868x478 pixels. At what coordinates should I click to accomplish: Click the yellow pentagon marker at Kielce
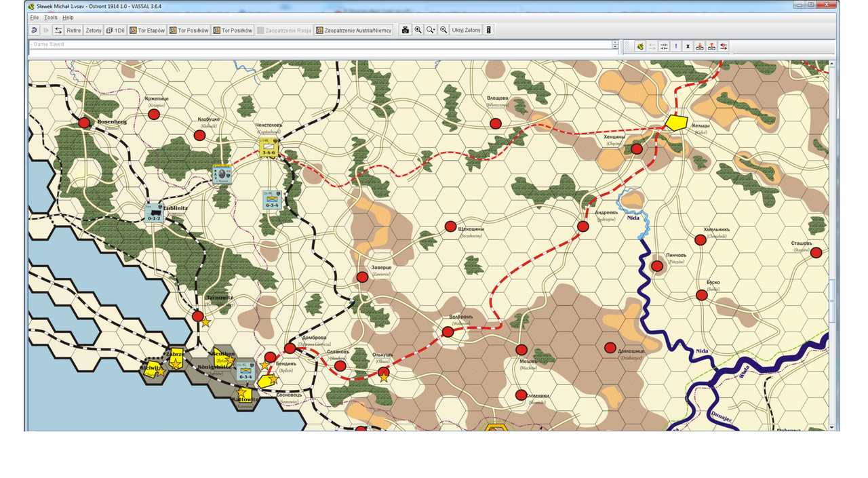(x=675, y=123)
